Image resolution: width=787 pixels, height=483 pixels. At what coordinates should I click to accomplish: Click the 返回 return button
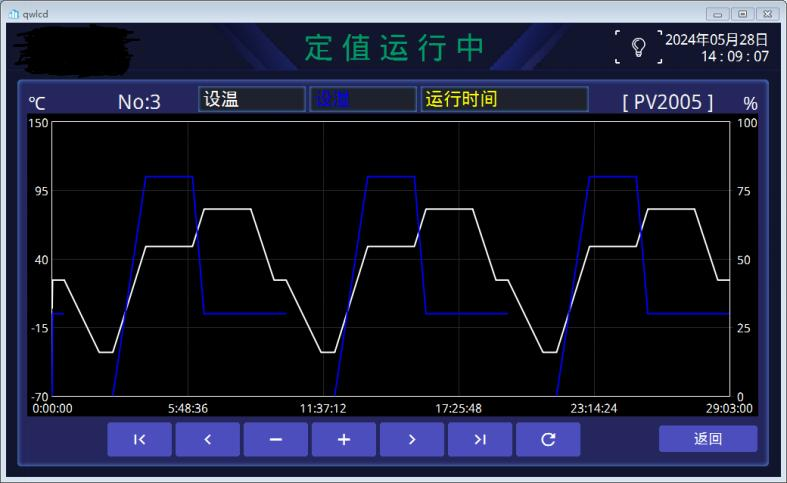pos(707,439)
